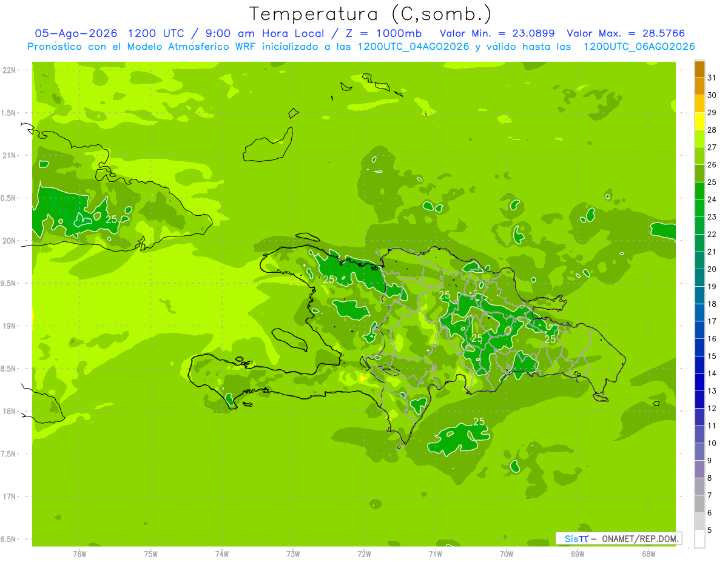Image resolution: width=728 pixels, height=562 pixels.
Task: Click the white swatch below colorbar 5
Action: click(x=699, y=539)
